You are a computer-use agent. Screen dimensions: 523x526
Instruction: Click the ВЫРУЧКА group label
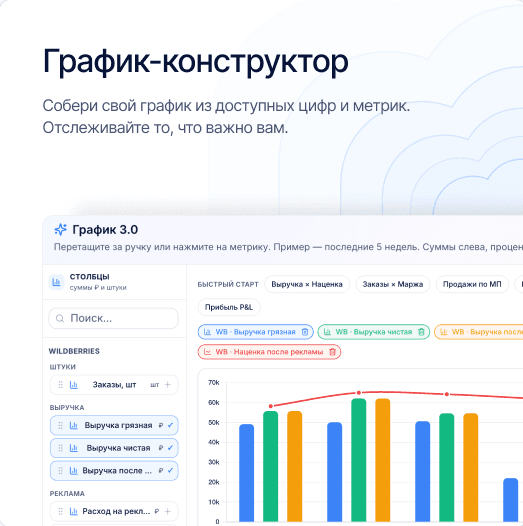point(67,408)
